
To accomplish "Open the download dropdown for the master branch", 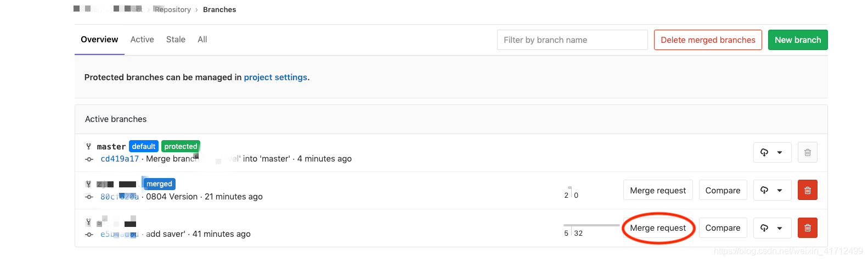I will [x=772, y=152].
